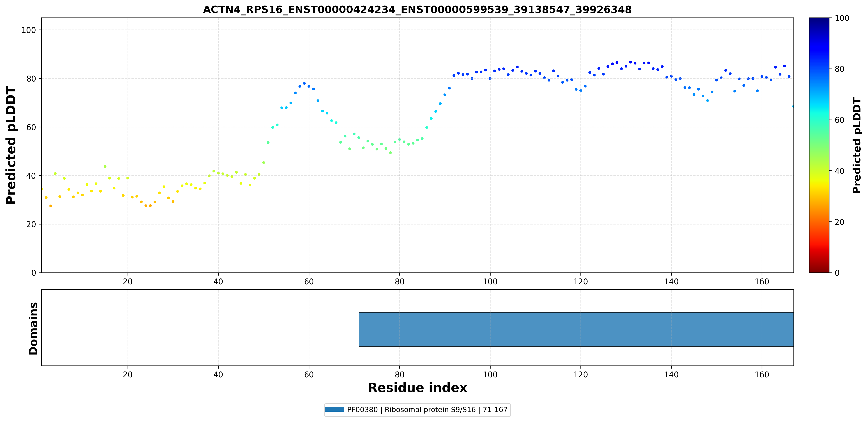This screenshot has width=868, height=422.
Task: Click the Domains axis label
Action: (33, 328)
